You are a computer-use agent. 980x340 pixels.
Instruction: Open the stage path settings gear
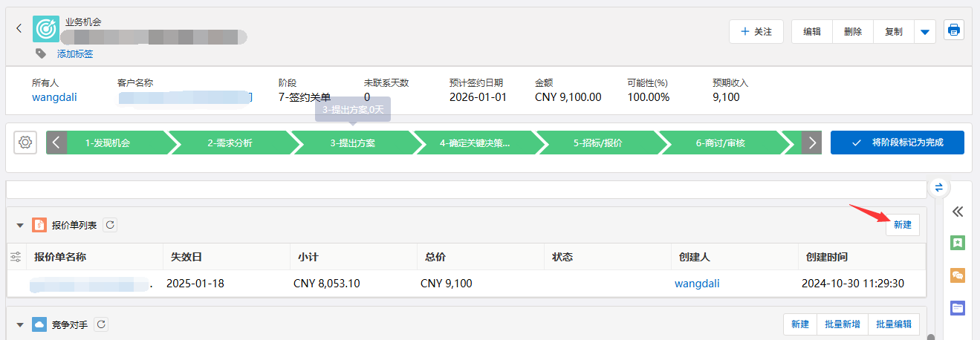tap(26, 143)
